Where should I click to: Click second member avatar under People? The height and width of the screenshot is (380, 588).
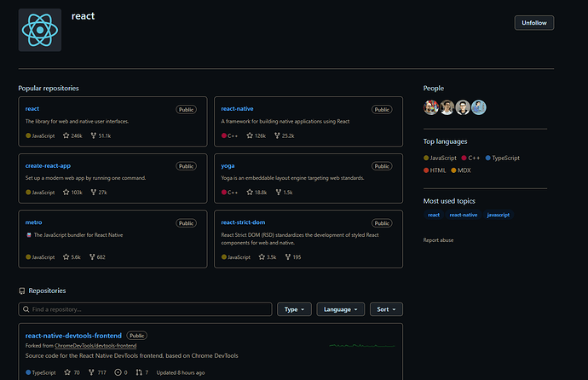(447, 107)
